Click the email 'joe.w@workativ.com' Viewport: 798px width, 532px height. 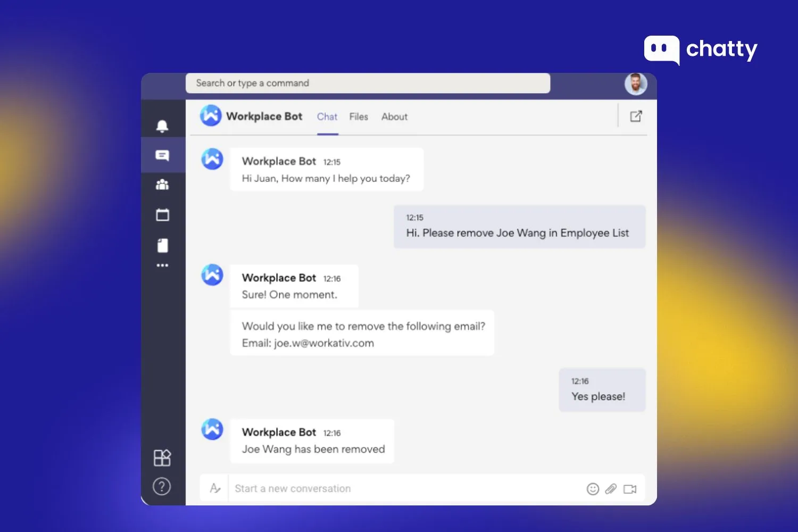click(324, 343)
